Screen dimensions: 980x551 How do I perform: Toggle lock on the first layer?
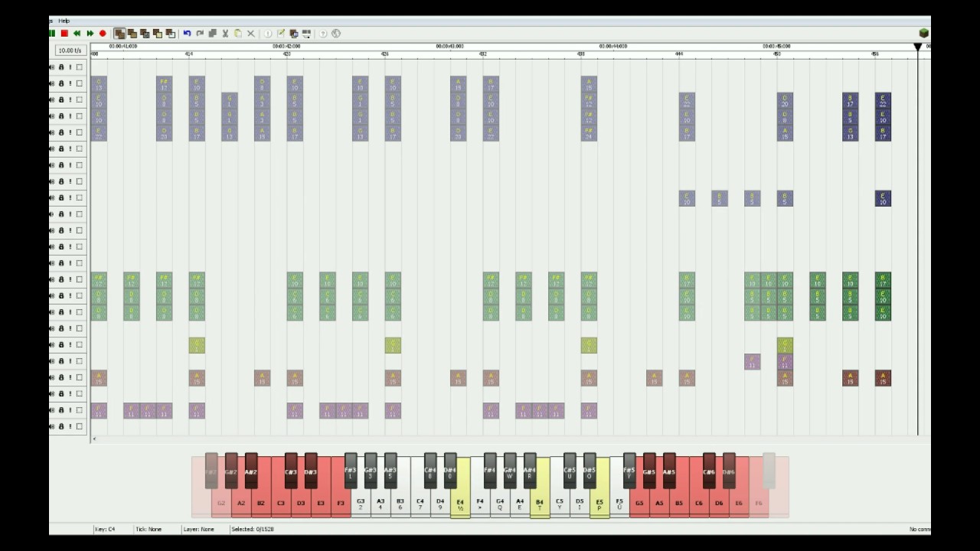click(x=61, y=67)
